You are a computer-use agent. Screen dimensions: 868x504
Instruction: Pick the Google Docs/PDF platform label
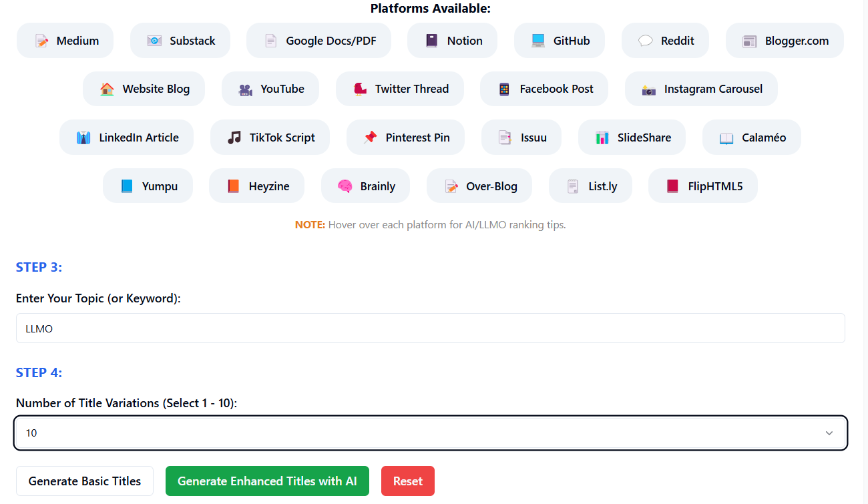(x=331, y=41)
